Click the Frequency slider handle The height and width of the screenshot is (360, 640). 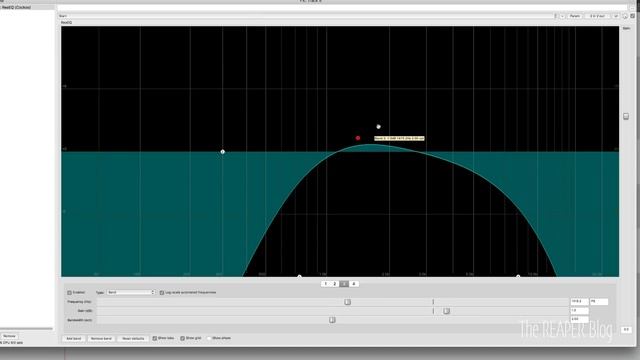[347, 302]
